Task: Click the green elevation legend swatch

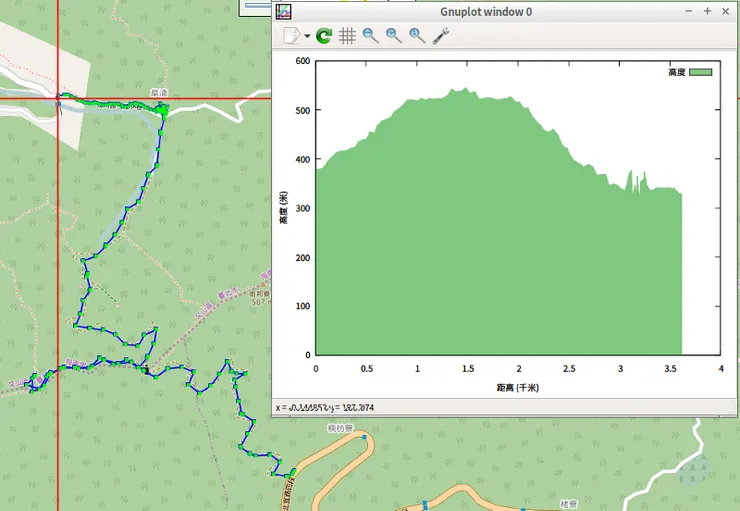Action: 701,72
